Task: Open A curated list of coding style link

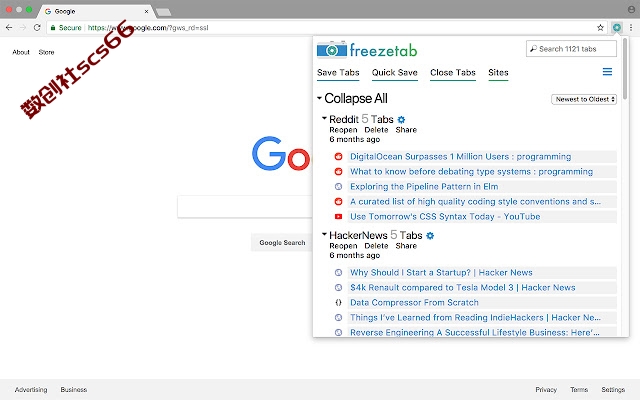Action: point(475,201)
